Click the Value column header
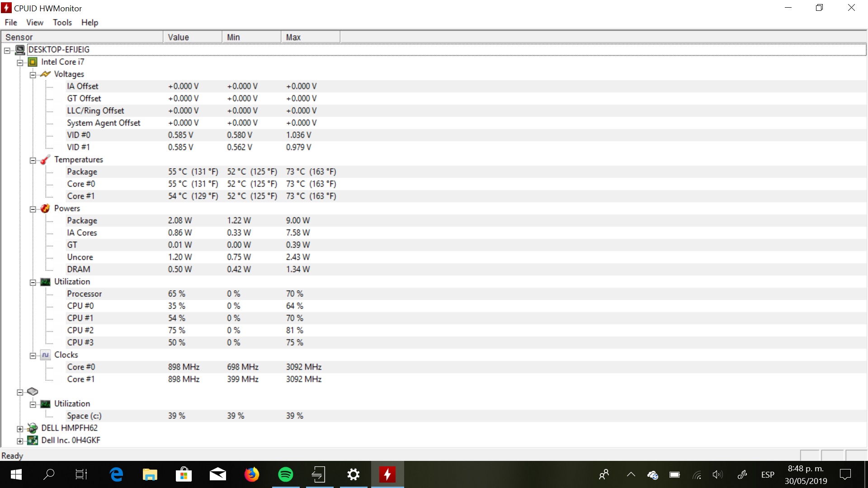The height and width of the screenshot is (488, 868). tap(193, 37)
